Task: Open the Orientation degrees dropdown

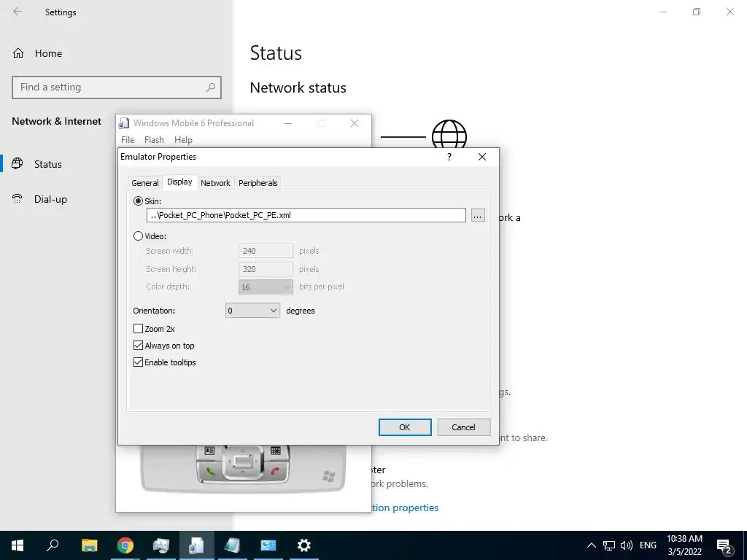Action: 252,311
